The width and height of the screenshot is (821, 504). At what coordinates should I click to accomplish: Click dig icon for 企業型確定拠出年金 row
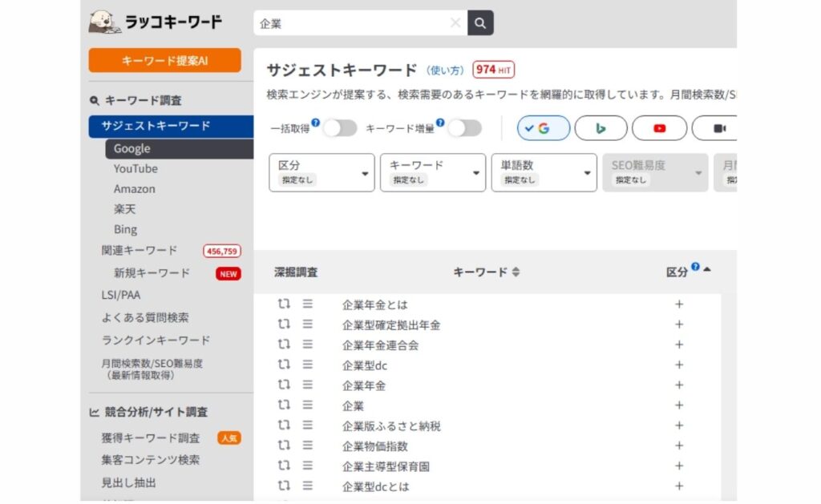(284, 325)
